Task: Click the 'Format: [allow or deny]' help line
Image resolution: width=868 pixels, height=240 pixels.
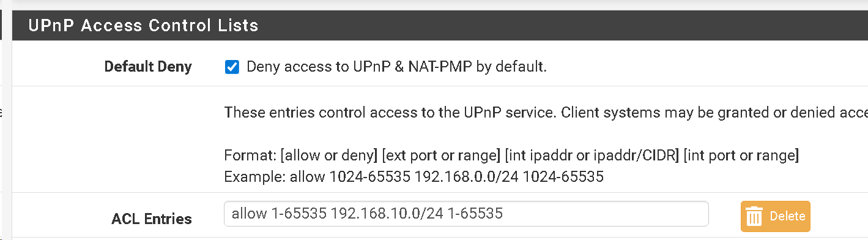Action: point(511,156)
